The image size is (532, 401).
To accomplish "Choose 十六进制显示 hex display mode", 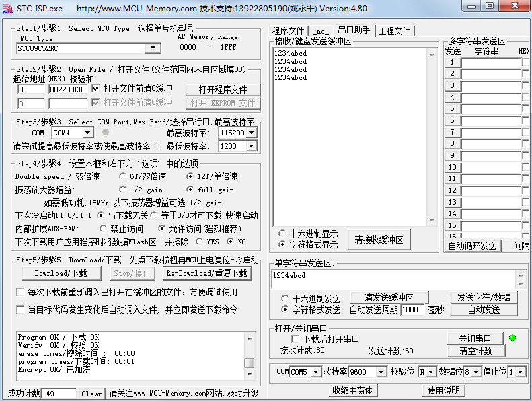I will click(282, 233).
